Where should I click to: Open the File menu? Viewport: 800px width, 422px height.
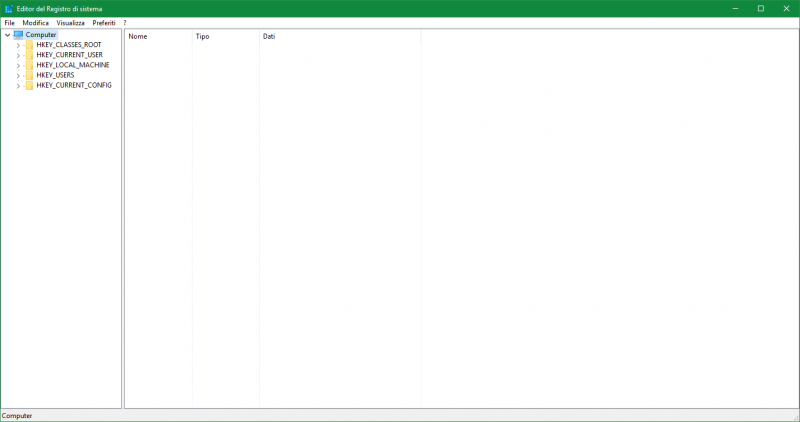pyautogui.click(x=10, y=23)
